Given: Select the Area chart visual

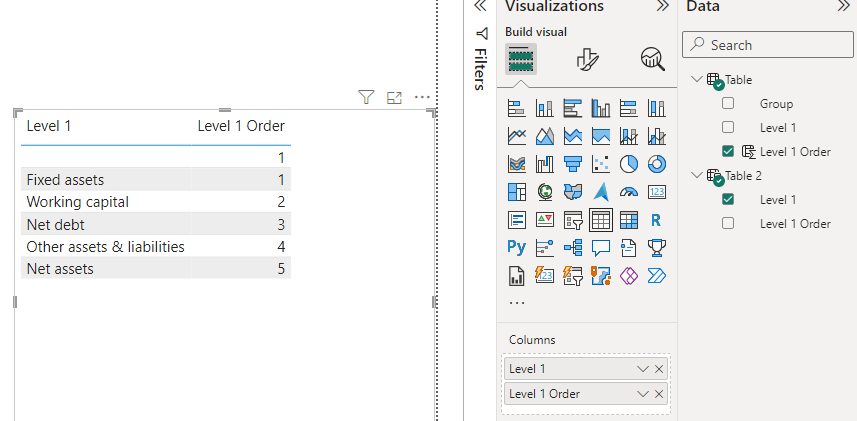Looking at the screenshot, I should (544, 136).
